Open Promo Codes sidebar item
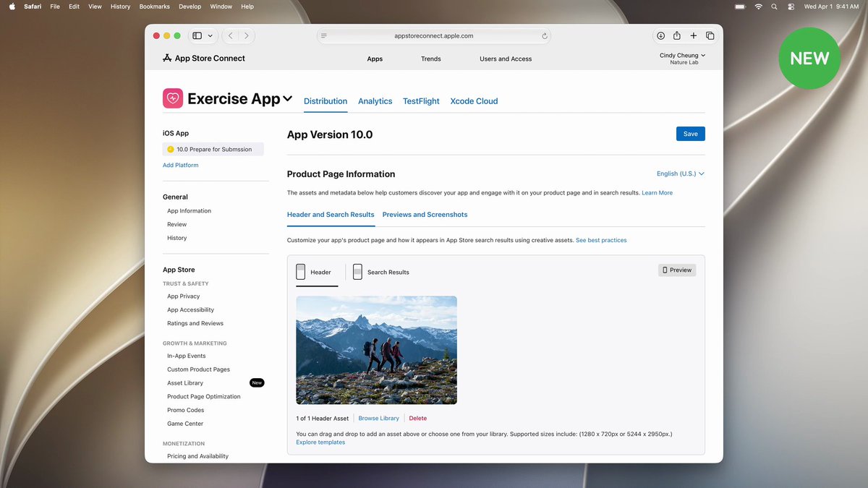 click(x=186, y=410)
